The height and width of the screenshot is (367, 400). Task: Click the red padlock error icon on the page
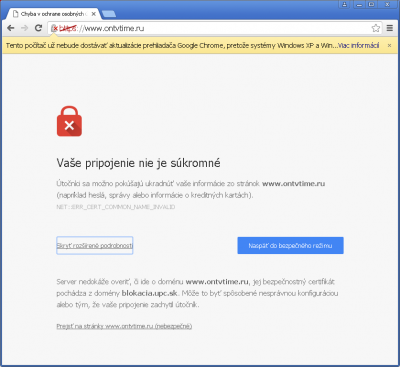coord(69,121)
